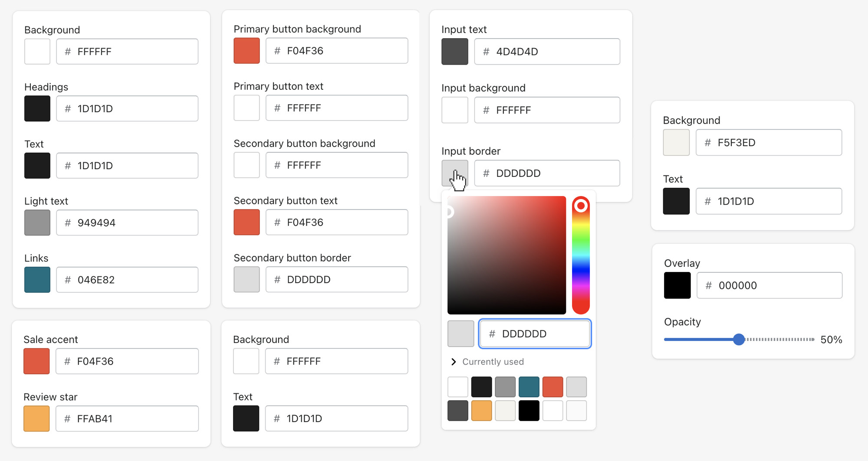Open the Headings color swatch
This screenshot has height=461, width=868.
point(37,108)
